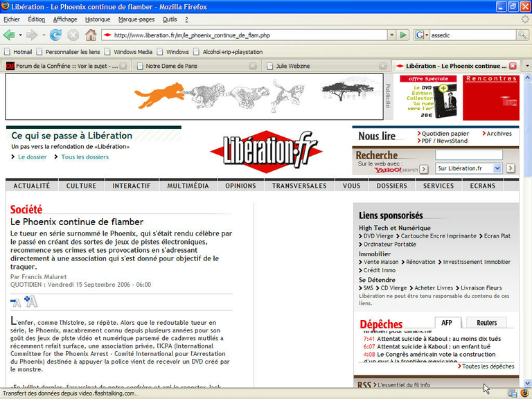Viewport: 532px width, 399px height.
Task: Click the Forward arrow button
Action: pos(32,35)
